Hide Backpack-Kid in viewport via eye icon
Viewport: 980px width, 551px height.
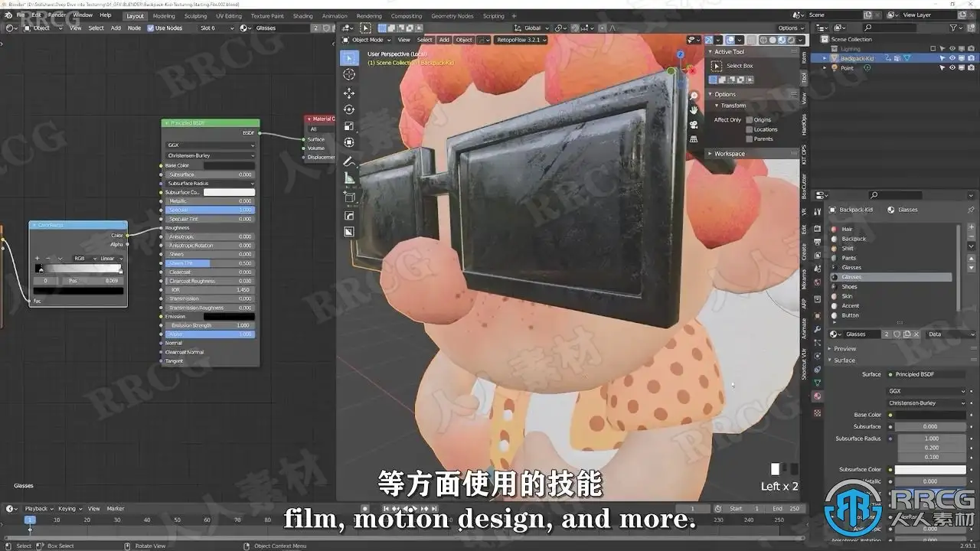click(952, 58)
